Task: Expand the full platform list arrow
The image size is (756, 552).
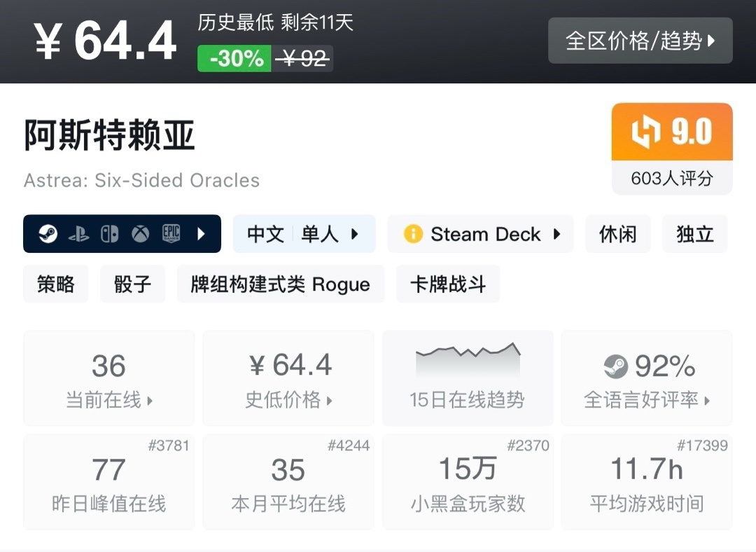Action: click(202, 233)
